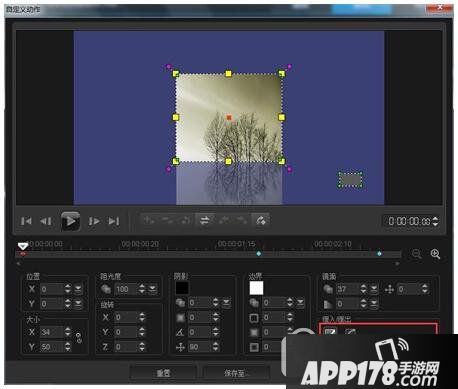Open the shadow opacity slider dropdown

[x=226, y=303]
